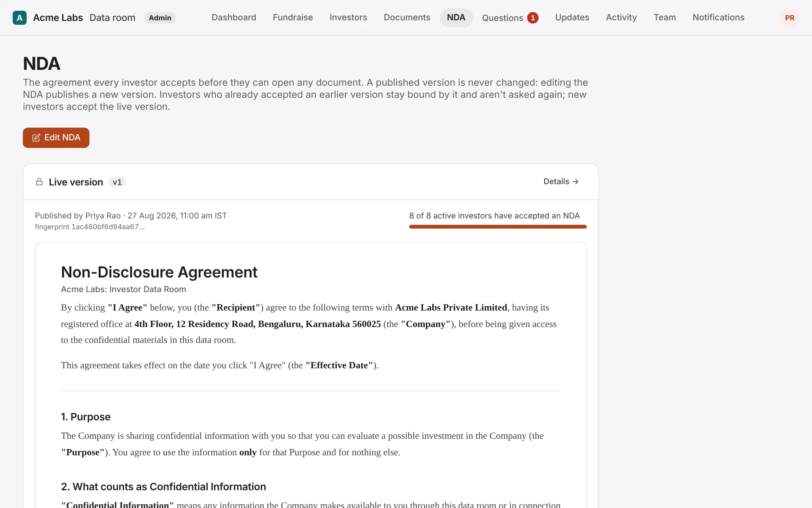Open the Questions tab

point(510,18)
